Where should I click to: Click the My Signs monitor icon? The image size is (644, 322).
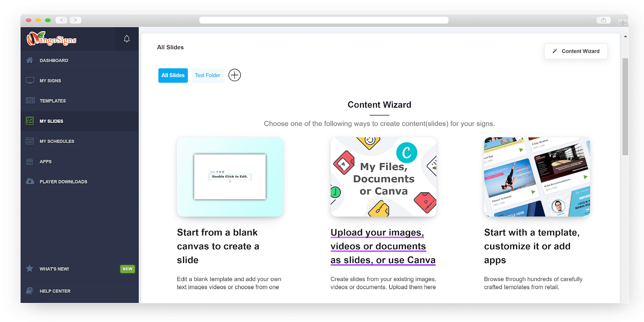click(x=30, y=81)
